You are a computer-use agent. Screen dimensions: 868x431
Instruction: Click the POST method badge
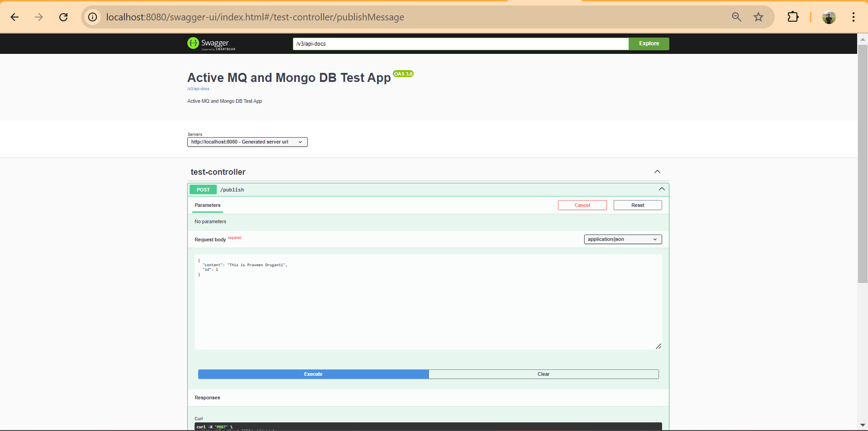coord(203,190)
